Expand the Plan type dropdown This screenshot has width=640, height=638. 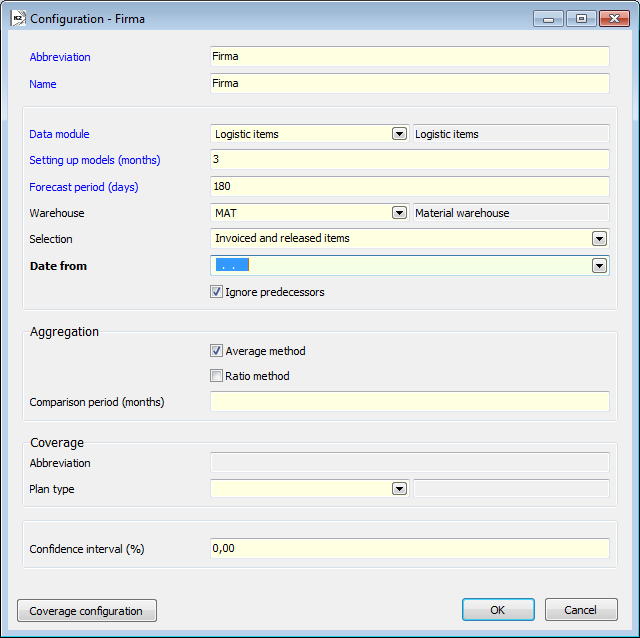tap(399, 489)
